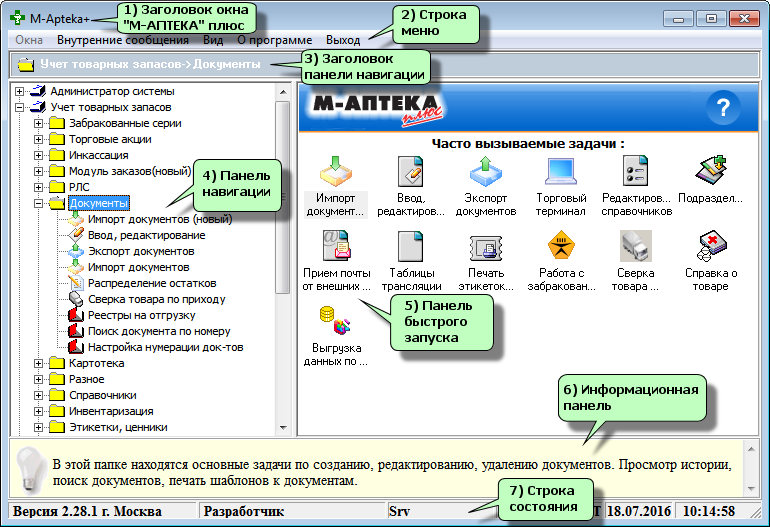The image size is (770, 527).
Task: Click the Выход menu item
Action: pos(343,40)
